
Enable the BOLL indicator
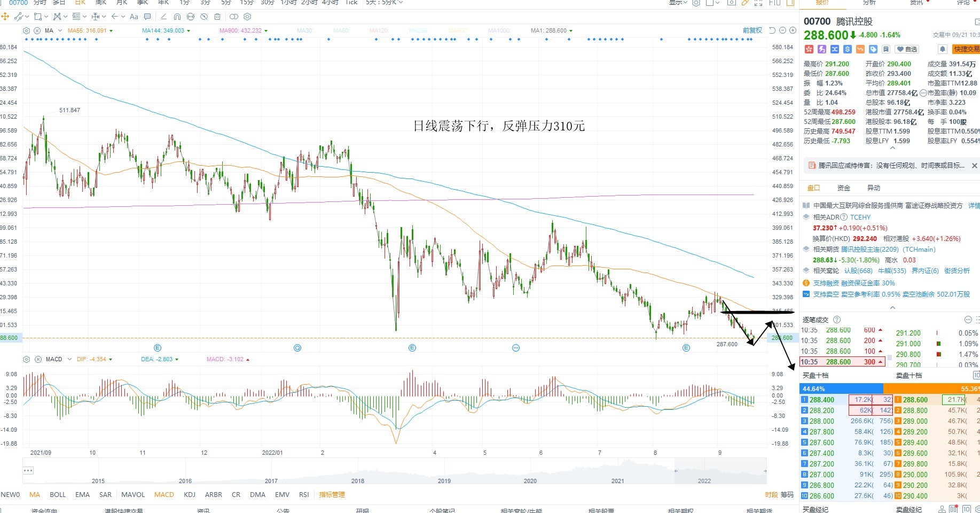click(58, 494)
